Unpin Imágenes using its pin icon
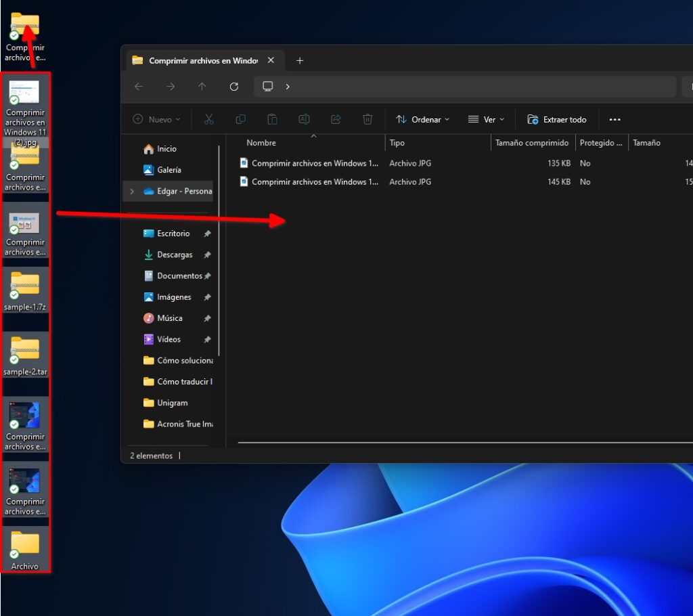693x616 pixels. 207,297
